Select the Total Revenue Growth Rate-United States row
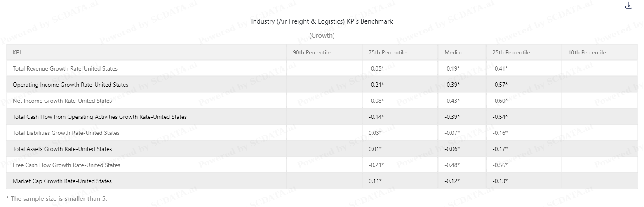This screenshot has width=644, height=207. (322, 68)
